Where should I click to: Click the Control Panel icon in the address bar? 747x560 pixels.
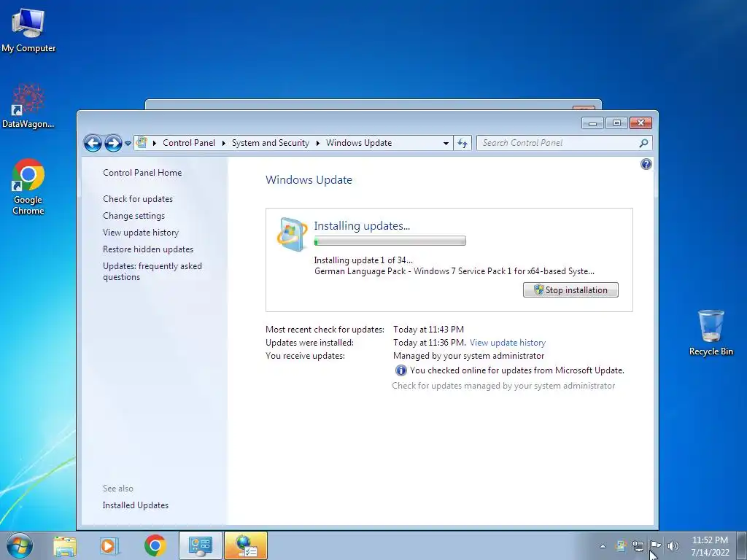tap(142, 142)
